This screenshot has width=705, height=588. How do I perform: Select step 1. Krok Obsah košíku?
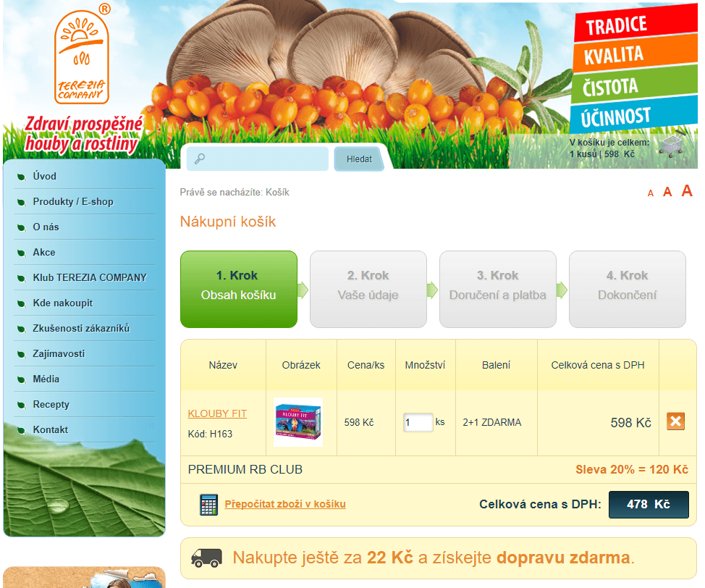pos(239,289)
